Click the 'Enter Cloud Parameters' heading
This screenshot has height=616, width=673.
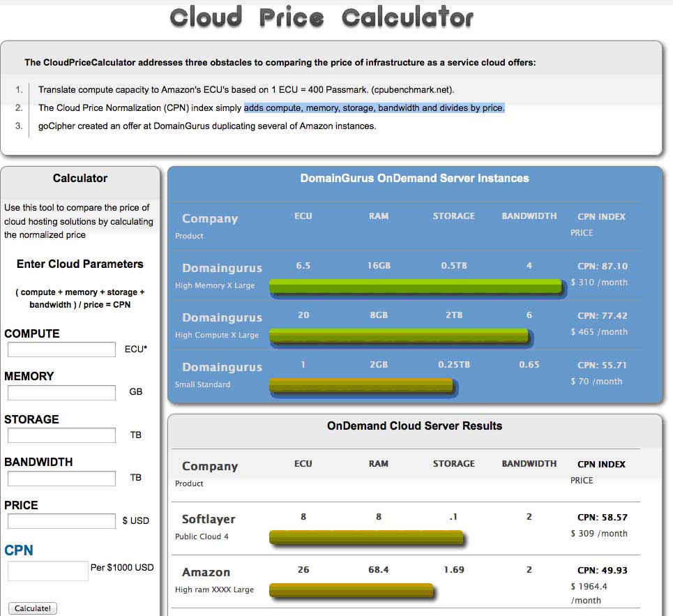(80, 264)
